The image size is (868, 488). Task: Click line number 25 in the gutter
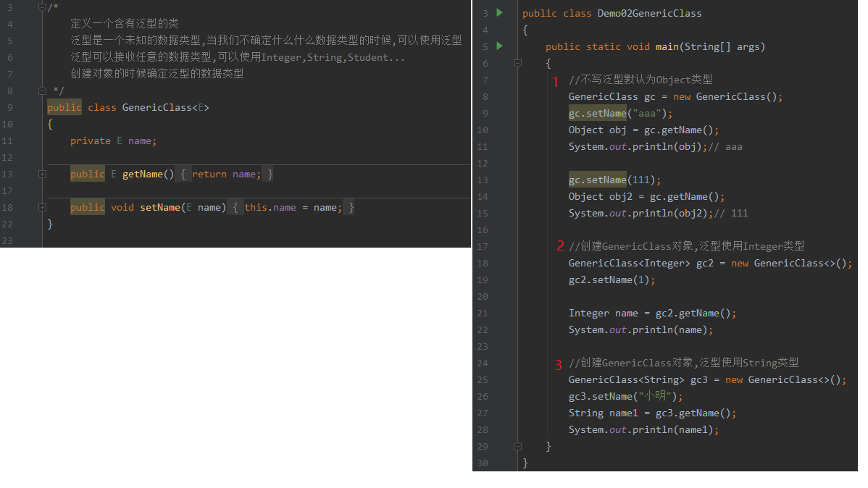(x=483, y=379)
